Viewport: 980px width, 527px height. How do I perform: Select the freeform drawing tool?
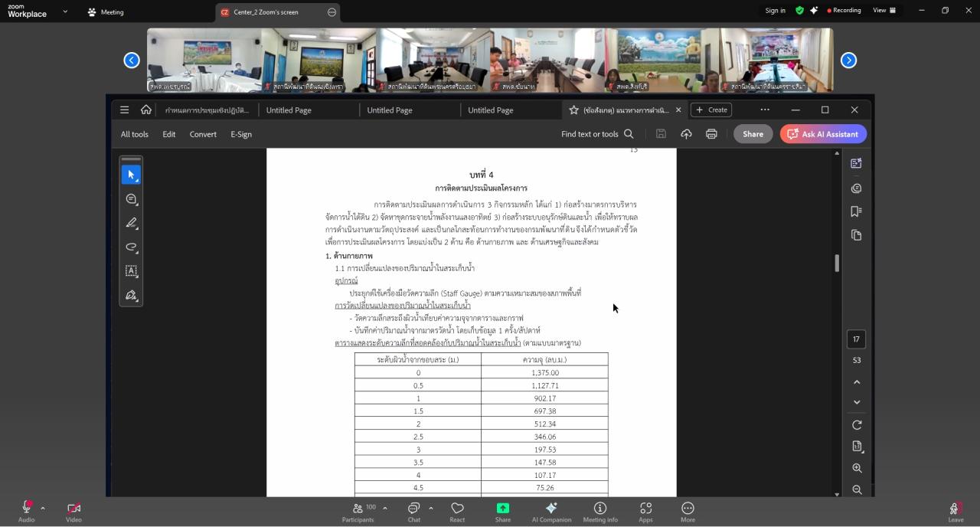(x=131, y=247)
